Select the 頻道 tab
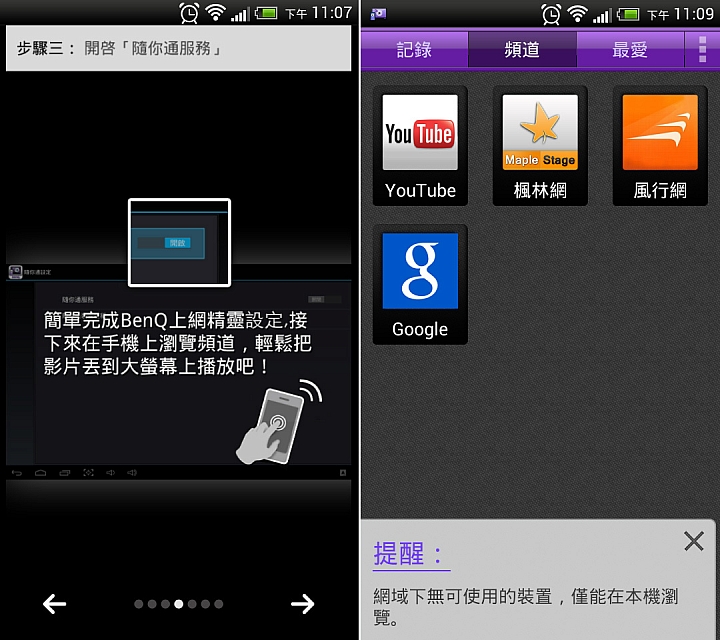Image resolution: width=720 pixels, height=640 pixels. (x=522, y=49)
